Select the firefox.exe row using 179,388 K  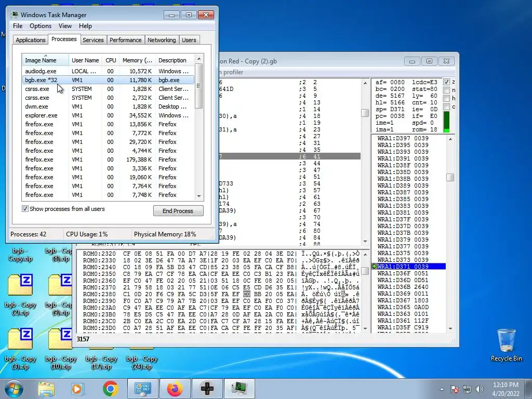click(108, 159)
